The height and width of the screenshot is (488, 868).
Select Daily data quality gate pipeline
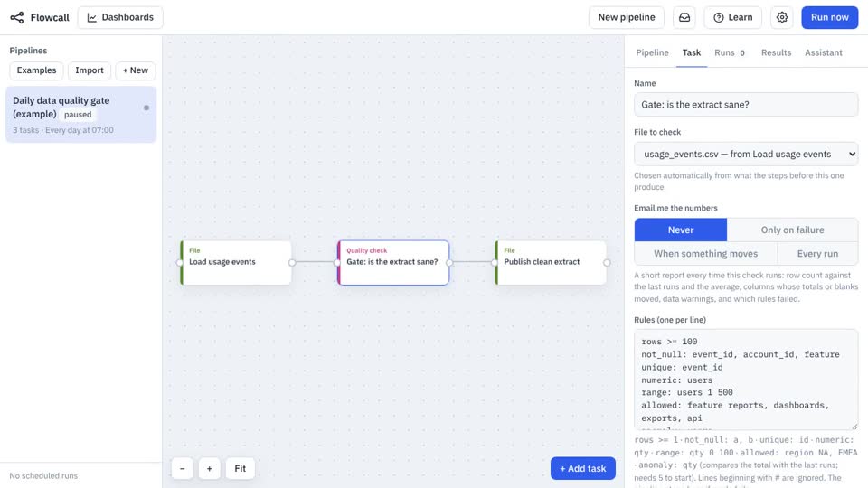80,115
